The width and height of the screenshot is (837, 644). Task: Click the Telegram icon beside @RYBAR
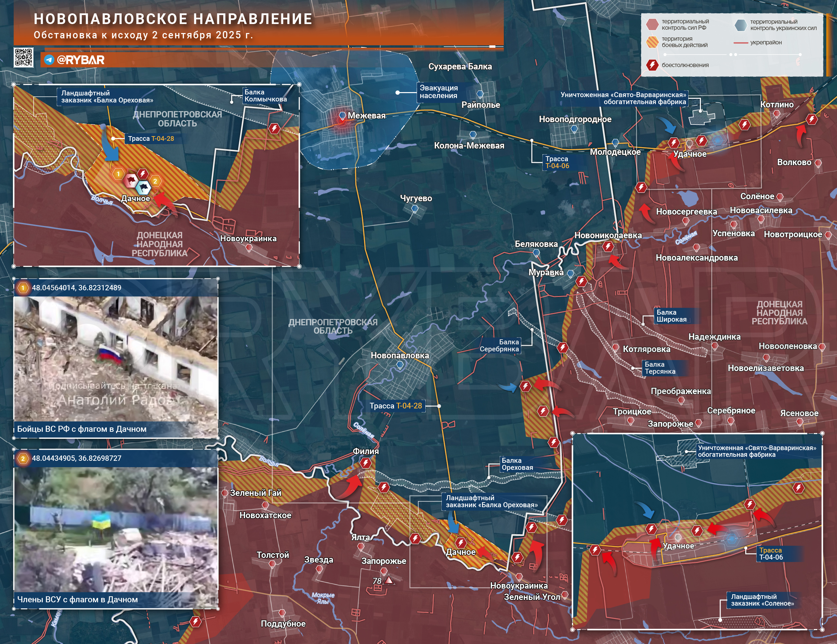49,60
